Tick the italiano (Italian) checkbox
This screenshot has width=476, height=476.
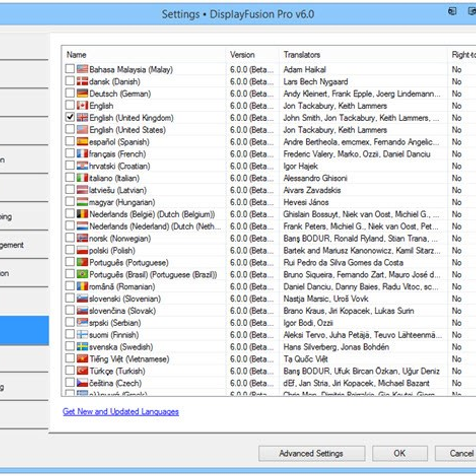[70, 177]
